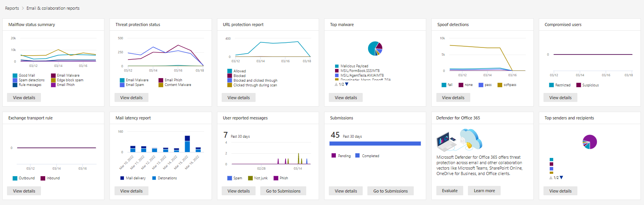Toggle the Edge block spam legend swatch
This screenshot has height=205, width=644.
coord(53,80)
